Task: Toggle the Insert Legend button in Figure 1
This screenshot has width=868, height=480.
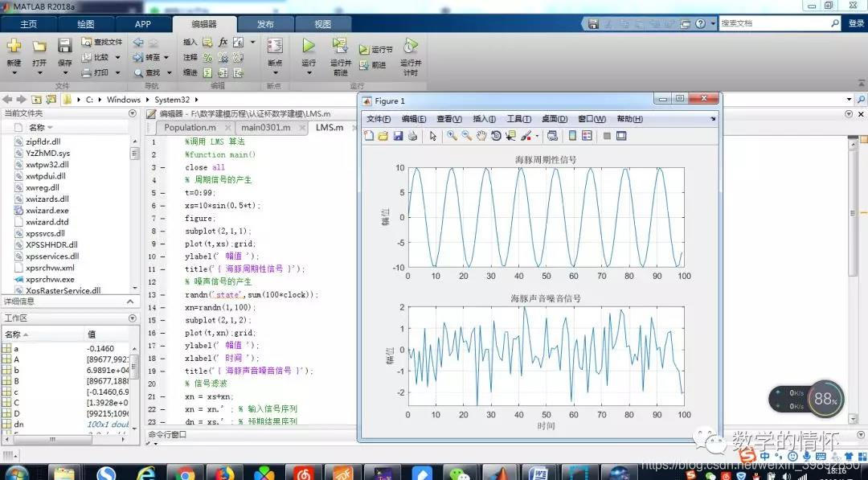Action: pyautogui.click(x=587, y=136)
